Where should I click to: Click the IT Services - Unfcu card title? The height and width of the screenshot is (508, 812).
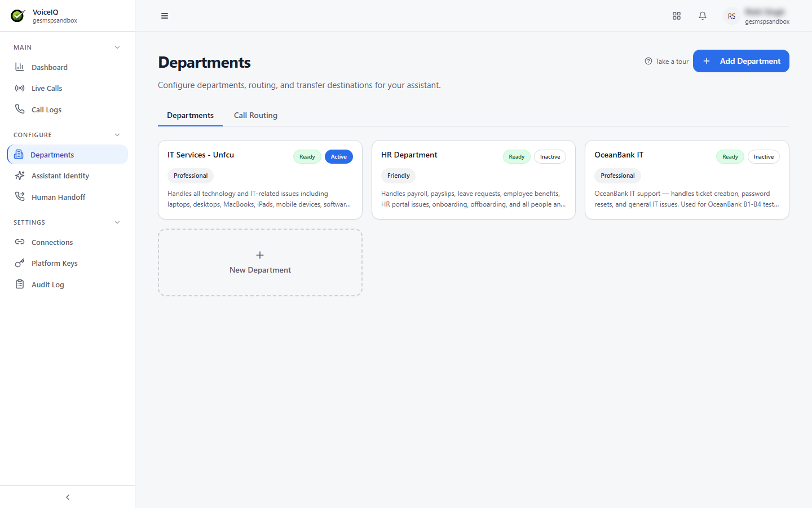(201, 155)
